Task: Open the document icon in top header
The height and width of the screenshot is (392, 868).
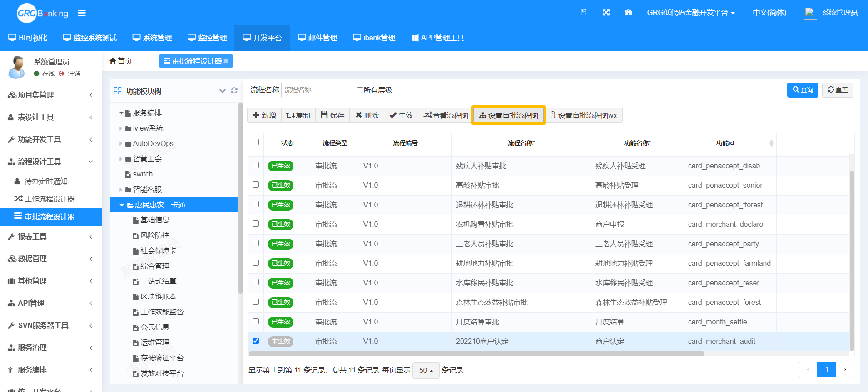Action: 584,13
